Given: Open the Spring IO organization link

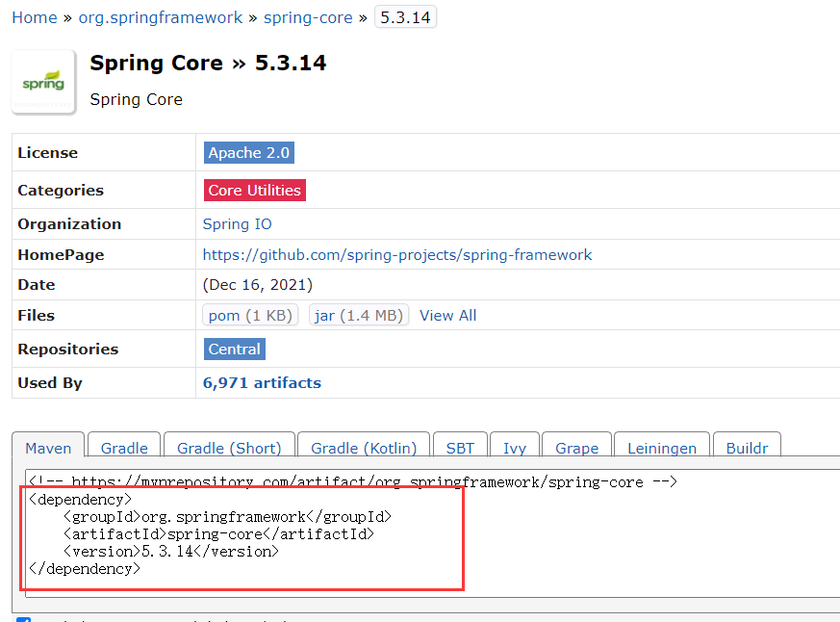Looking at the screenshot, I should [x=238, y=224].
